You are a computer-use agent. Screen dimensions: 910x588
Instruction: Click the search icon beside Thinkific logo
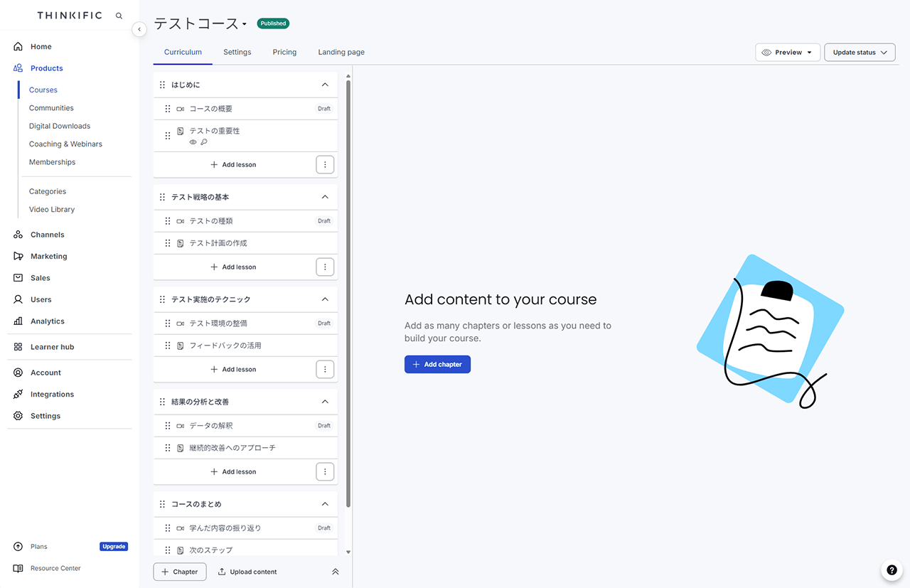tap(119, 16)
